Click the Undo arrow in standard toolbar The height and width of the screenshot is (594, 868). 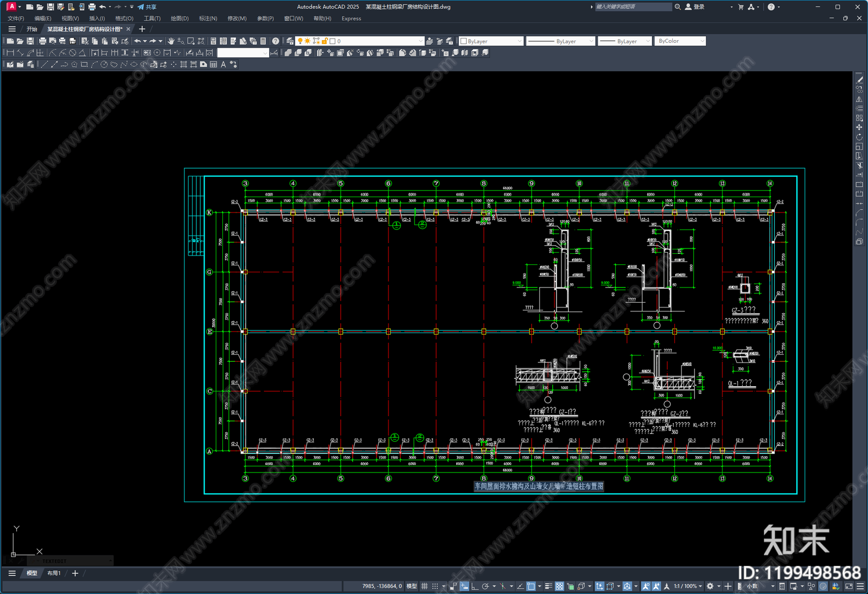click(x=137, y=41)
